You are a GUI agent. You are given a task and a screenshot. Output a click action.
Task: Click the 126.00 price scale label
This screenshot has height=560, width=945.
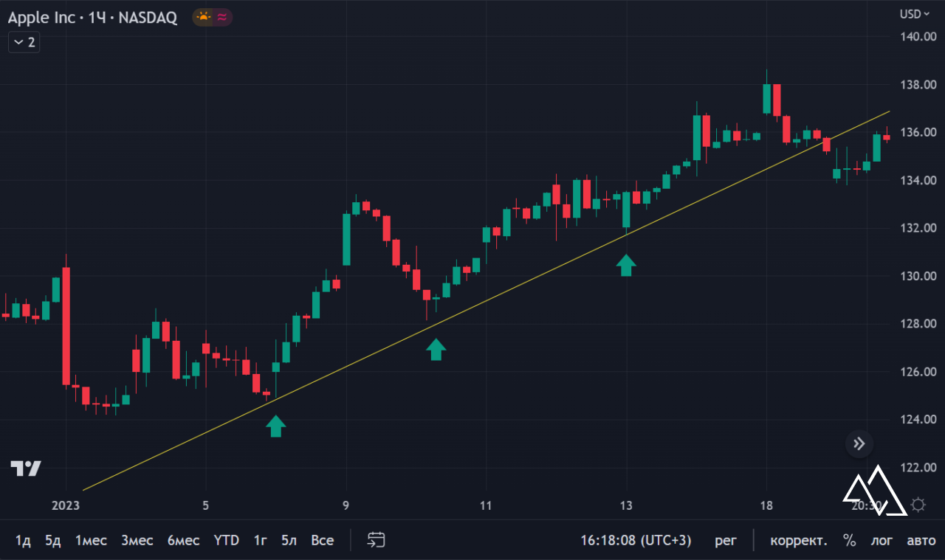(x=918, y=372)
